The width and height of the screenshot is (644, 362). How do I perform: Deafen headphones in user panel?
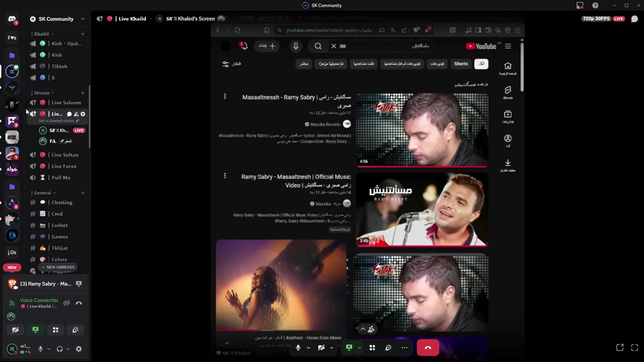(59, 349)
